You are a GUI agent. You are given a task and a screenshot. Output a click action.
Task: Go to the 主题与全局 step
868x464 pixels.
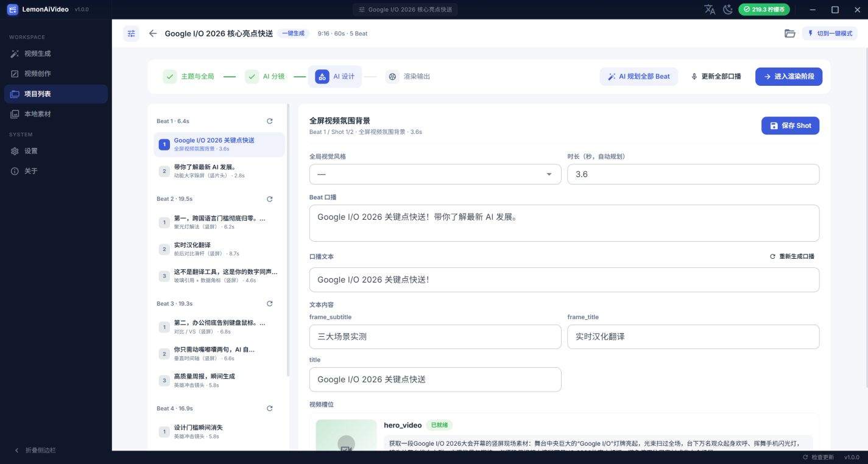189,77
